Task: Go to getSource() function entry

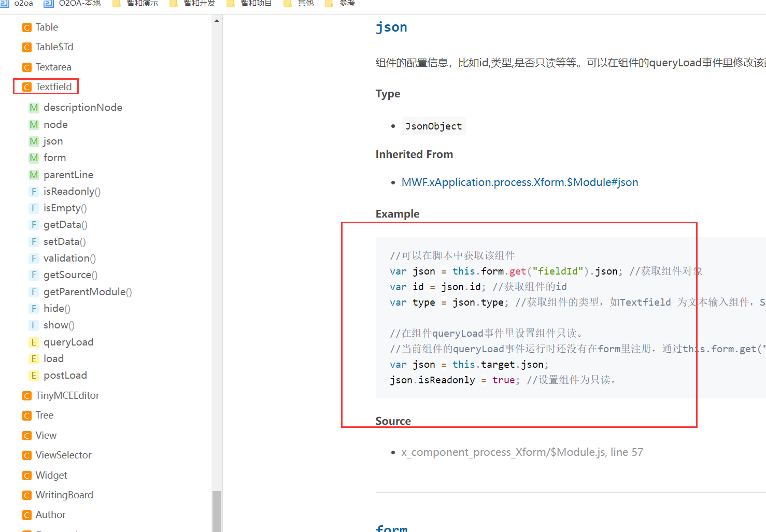Action: click(70, 275)
